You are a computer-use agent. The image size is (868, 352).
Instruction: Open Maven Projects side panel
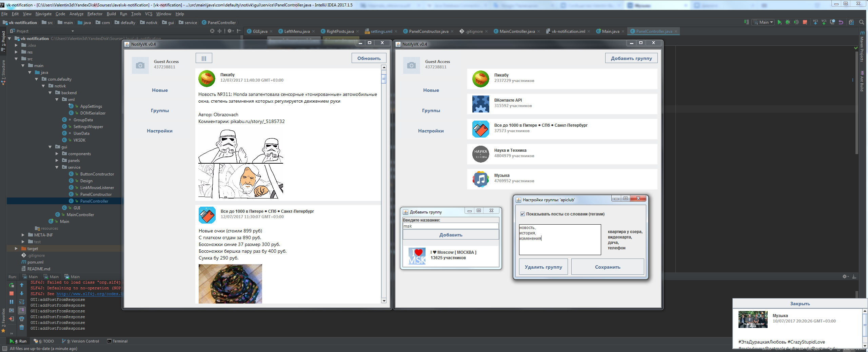point(862,46)
